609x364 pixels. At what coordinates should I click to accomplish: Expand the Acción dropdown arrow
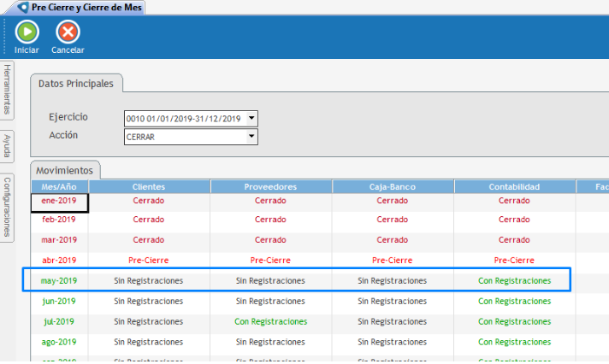point(251,136)
